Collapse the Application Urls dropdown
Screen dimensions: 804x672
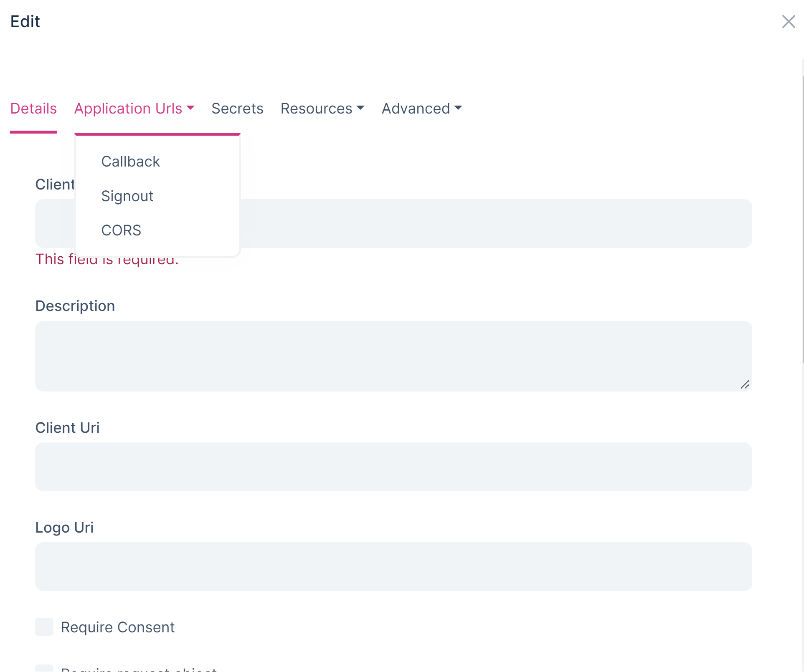(x=128, y=109)
